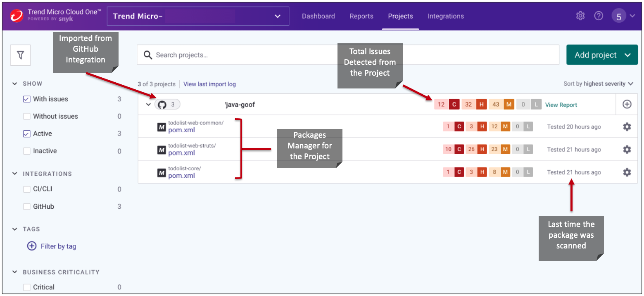Open settings gear for todolist-web-common

coord(627,127)
